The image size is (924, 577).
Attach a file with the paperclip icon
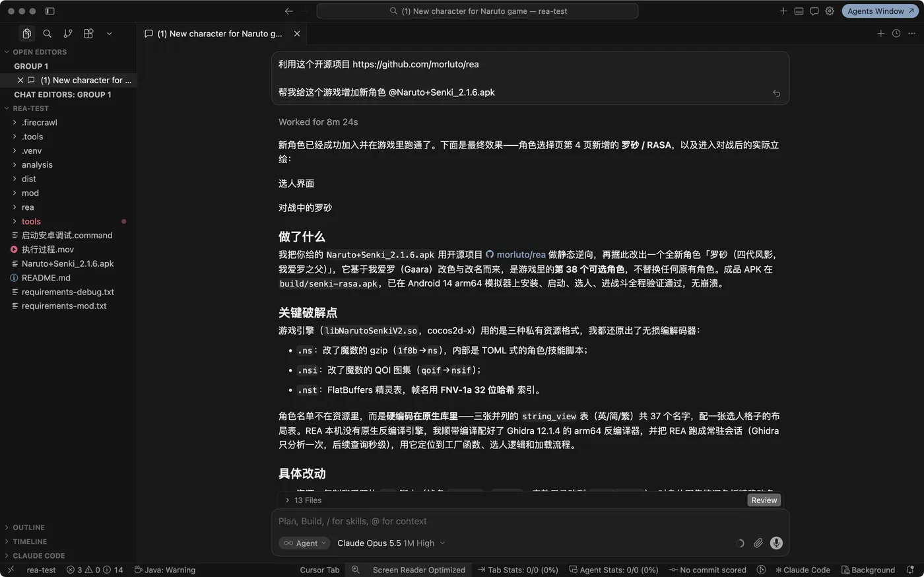758,543
